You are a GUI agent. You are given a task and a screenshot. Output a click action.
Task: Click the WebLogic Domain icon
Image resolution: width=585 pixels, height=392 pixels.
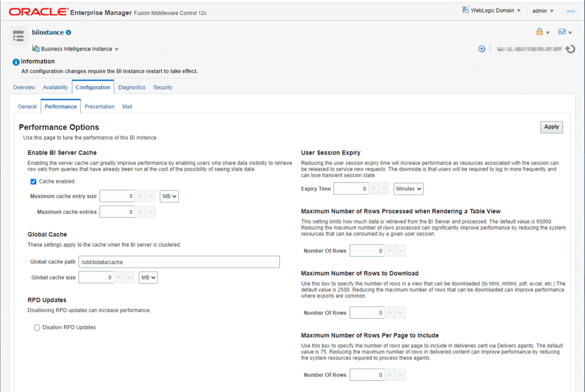pos(466,10)
